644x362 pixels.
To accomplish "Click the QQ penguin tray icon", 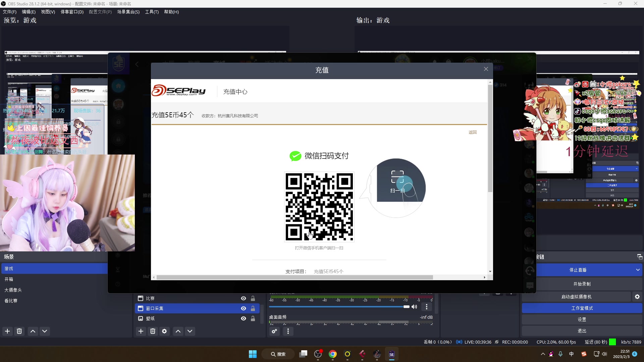I will pyautogui.click(x=551, y=354).
